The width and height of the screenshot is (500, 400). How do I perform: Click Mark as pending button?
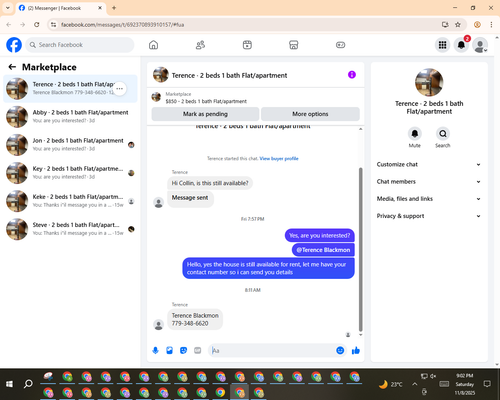(x=205, y=114)
